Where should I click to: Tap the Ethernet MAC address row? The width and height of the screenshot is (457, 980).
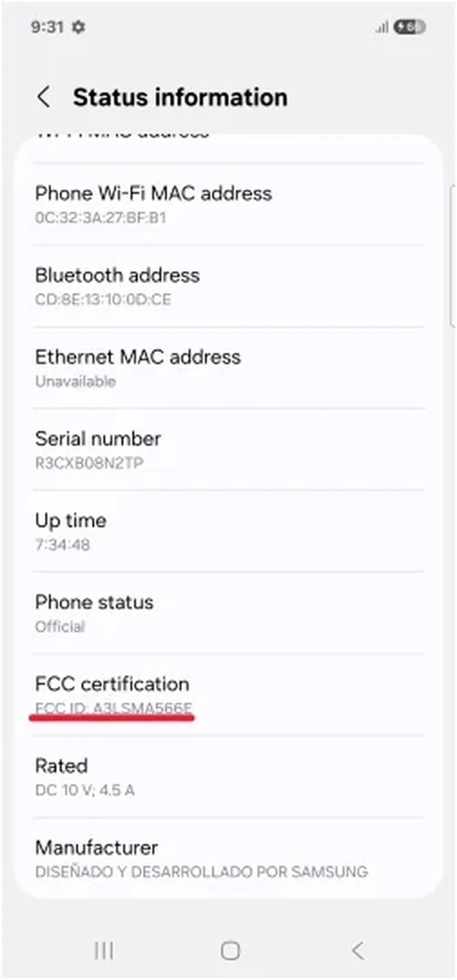tap(228, 368)
